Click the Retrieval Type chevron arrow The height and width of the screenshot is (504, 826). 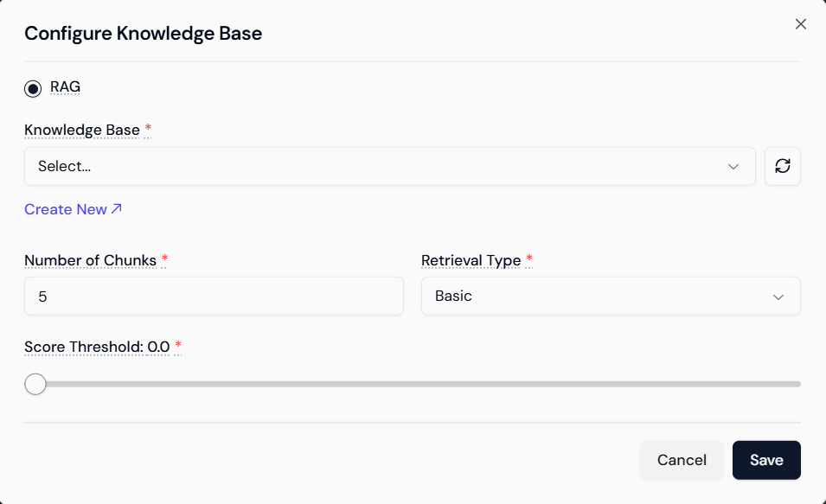[778, 297]
